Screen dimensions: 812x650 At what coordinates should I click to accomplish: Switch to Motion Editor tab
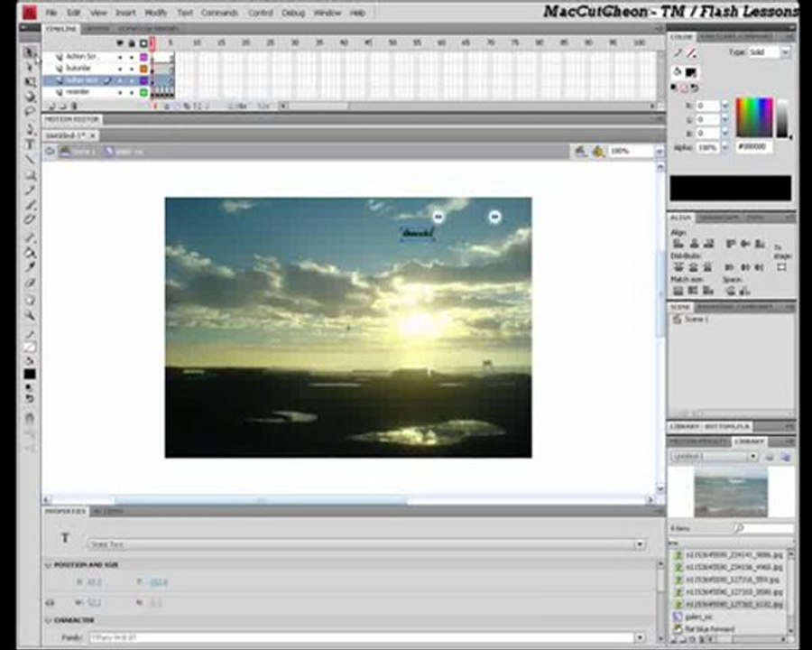click(x=71, y=119)
